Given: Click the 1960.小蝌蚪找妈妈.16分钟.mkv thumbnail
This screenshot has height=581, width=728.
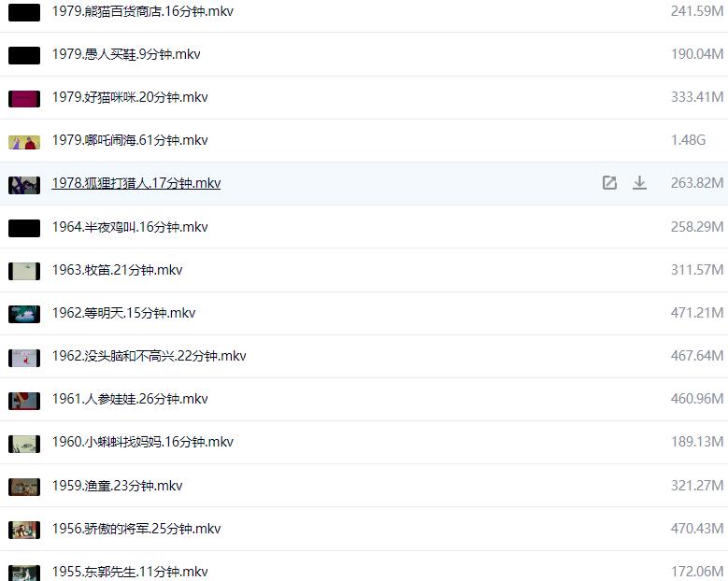Looking at the screenshot, I should (x=24, y=444).
